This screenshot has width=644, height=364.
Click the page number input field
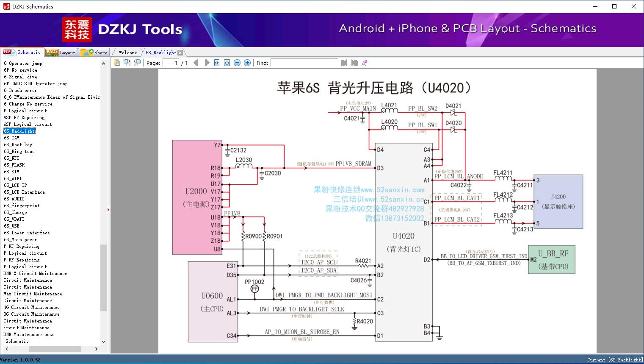(171, 63)
